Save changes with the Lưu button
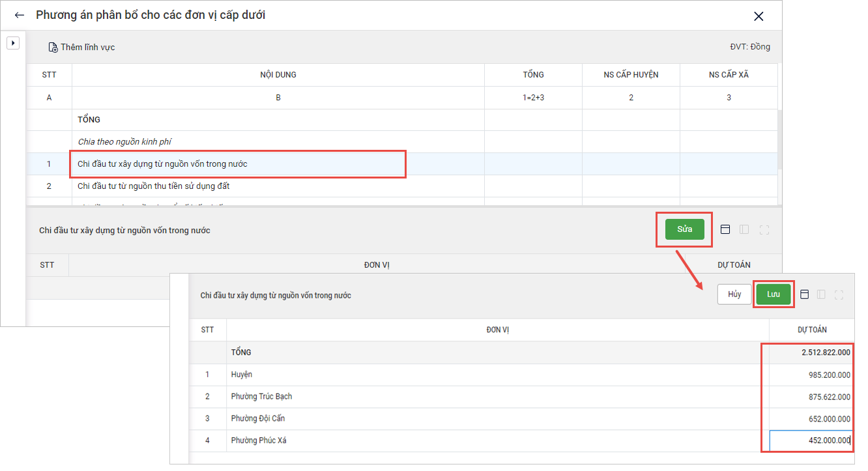 click(x=773, y=294)
